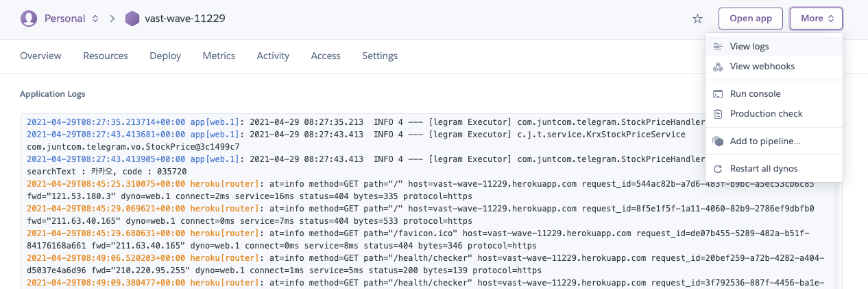Viewport: 868px width, 289px height.
Task: Click the Application Logs heading
Action: click(52, 94)
